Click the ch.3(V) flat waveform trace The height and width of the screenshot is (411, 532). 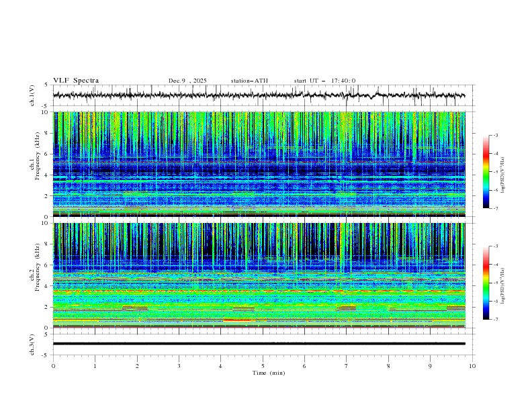(x=263, y=343)
